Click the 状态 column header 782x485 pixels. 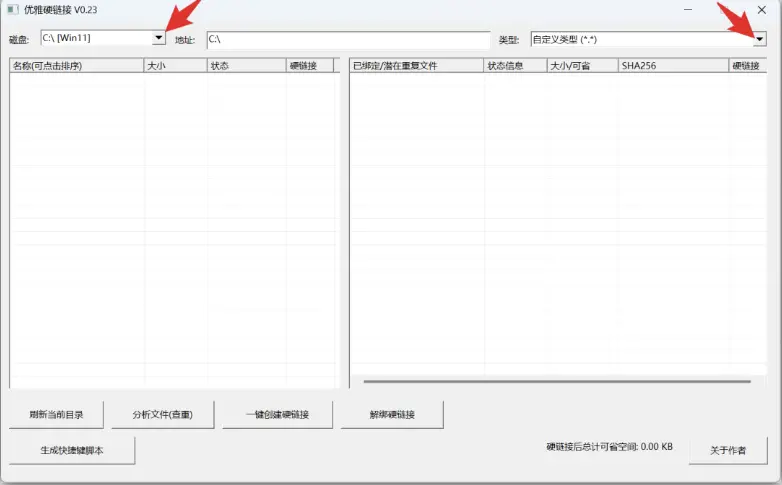click(246, 65)
